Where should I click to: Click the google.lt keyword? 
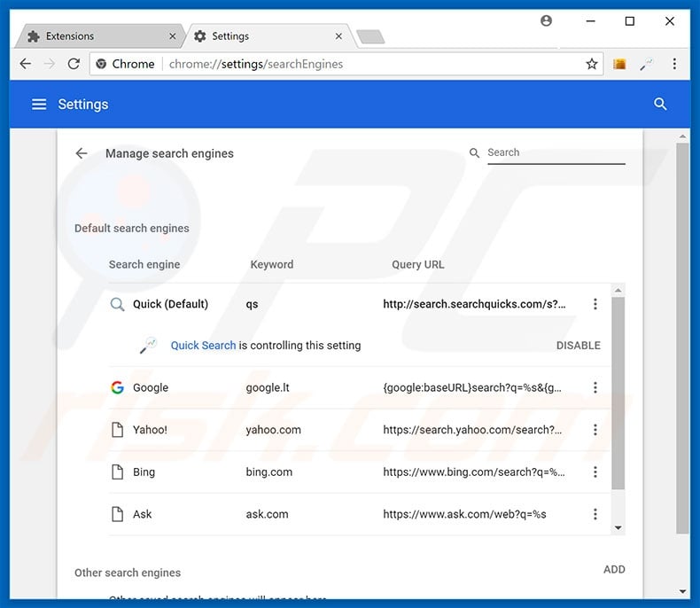268,387
